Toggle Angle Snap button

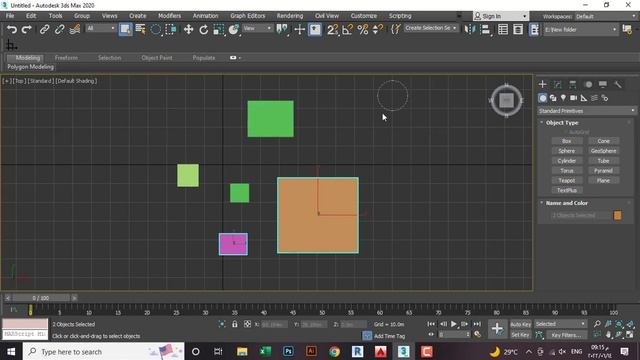[x=347, y=29]
